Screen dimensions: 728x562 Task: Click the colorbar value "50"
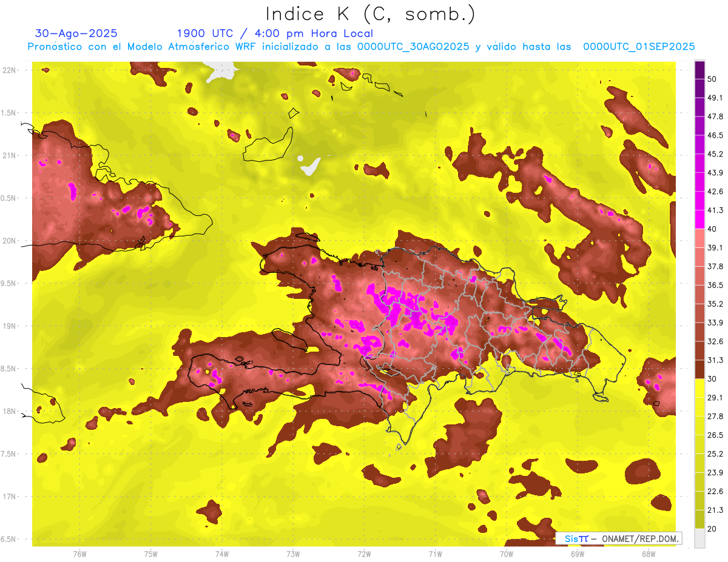712,79
